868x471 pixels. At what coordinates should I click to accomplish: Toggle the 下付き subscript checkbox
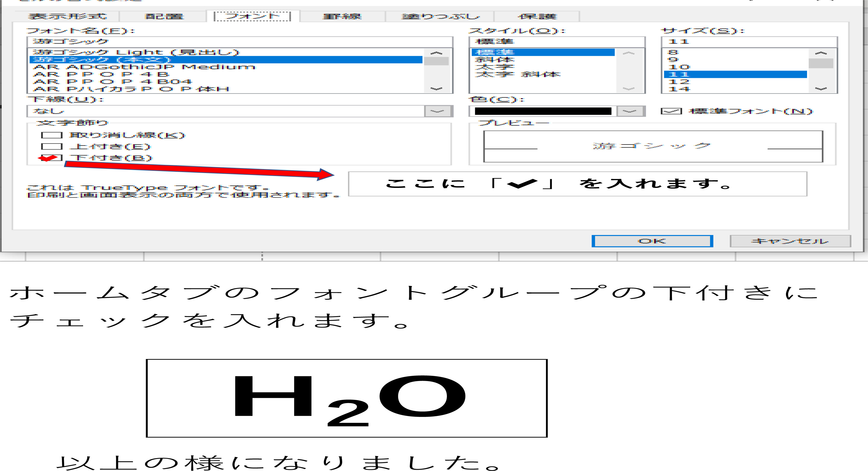point(52,158)
